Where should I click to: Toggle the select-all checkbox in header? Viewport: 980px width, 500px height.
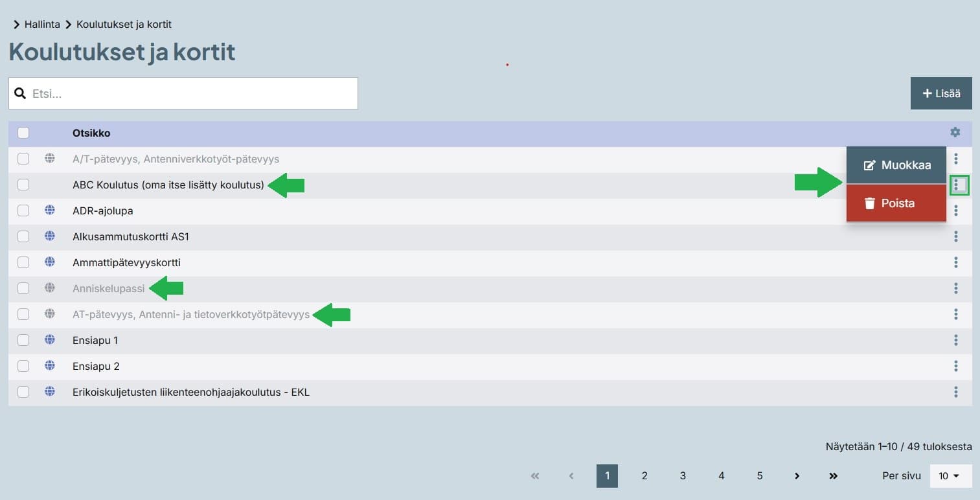coord(23,133)
